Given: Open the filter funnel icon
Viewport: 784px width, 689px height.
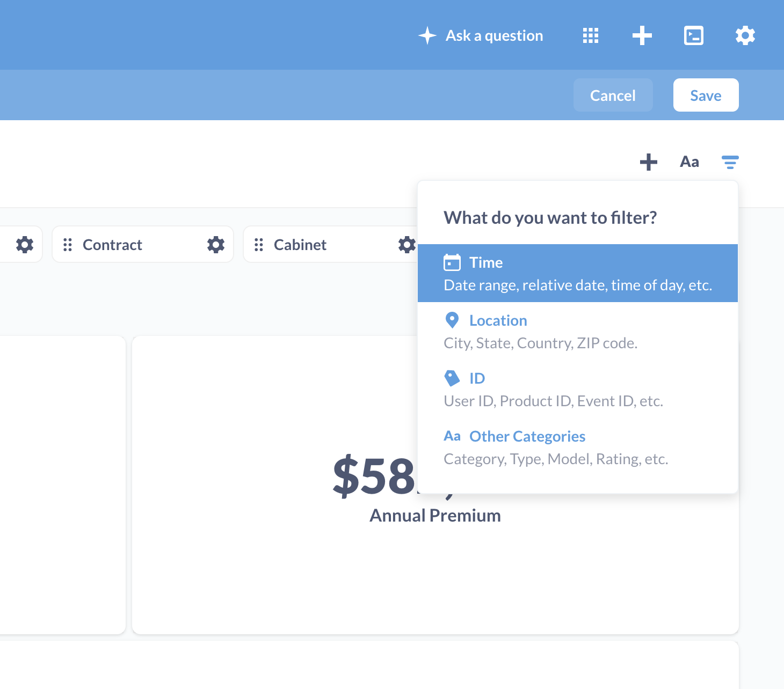Looking at the screenshot, I should (730, 162).
